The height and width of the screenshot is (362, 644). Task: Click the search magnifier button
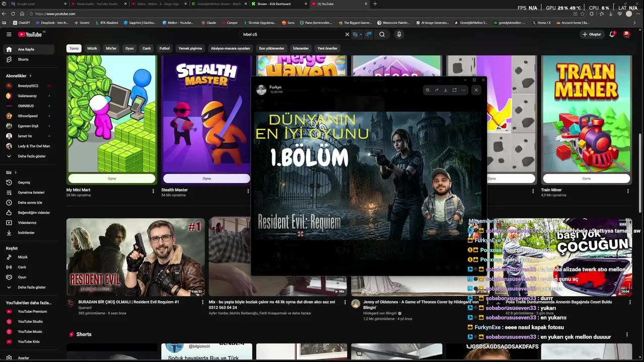pyautogui.click(x=382, y=34)
